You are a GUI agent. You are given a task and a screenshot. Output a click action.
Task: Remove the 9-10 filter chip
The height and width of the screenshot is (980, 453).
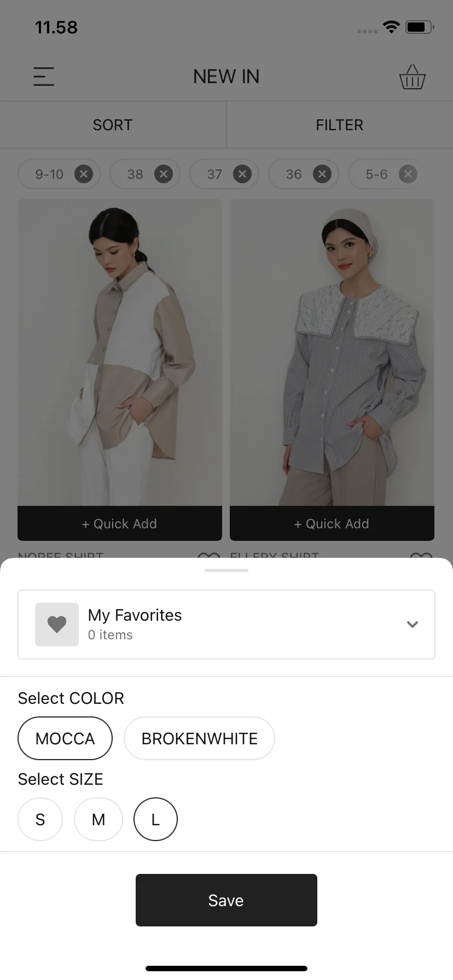coord(84,174)
